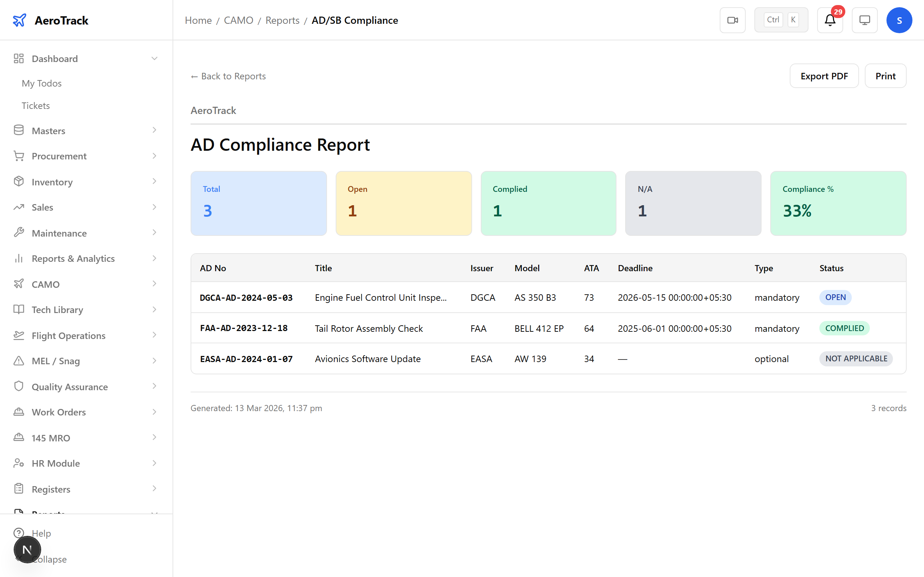Viewport: 924px width, 577px height.
Task: Click the Export PDF button
Action: 824,76
